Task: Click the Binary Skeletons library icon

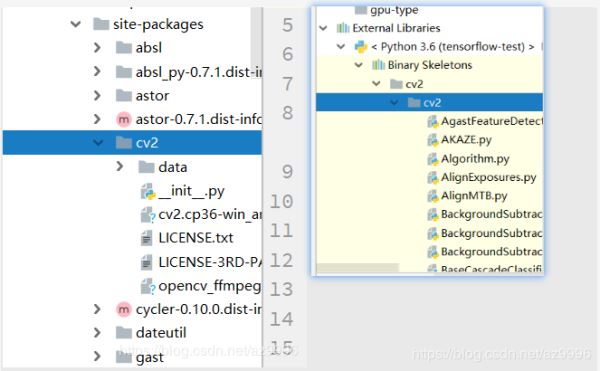Action: (378, 65)
